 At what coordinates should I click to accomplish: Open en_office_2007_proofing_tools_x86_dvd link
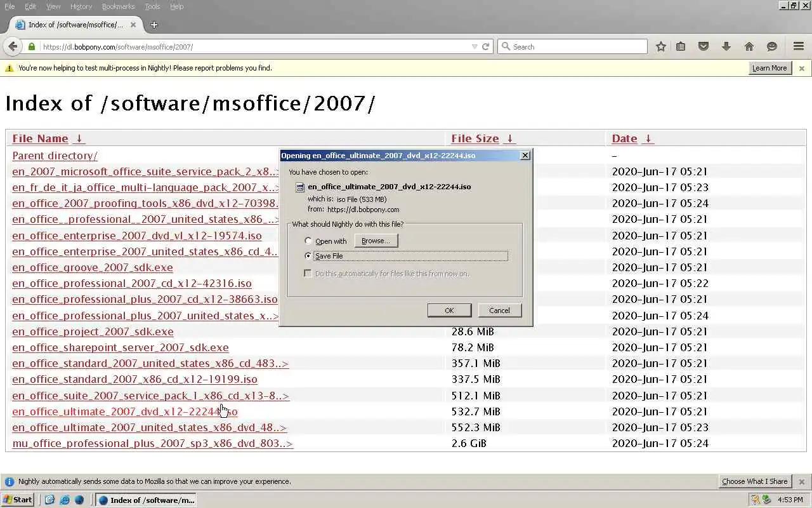(x=145, y=203)
